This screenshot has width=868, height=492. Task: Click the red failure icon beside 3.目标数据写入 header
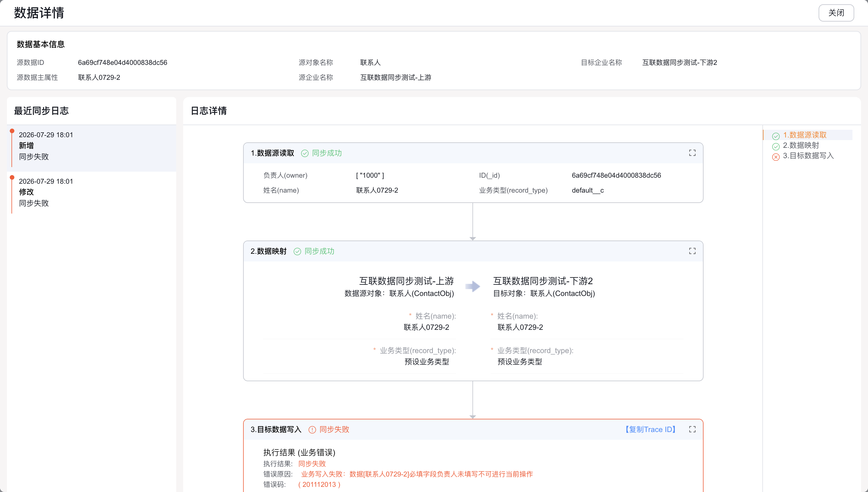pyautogui.click(x=312, y=430)
